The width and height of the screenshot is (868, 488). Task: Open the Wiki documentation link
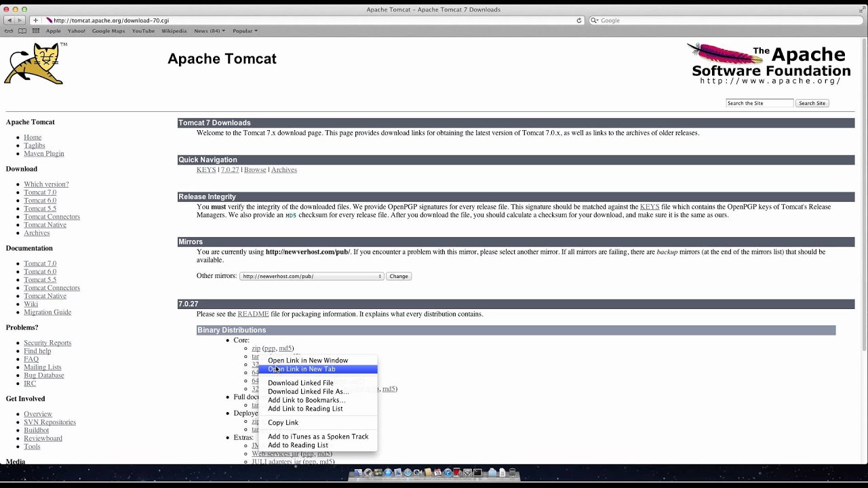(x=31, y=304)
